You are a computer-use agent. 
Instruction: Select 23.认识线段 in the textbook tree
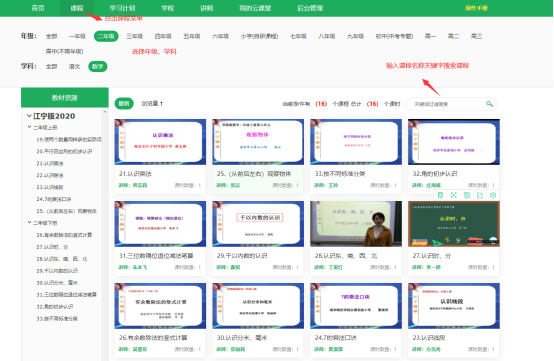(x=50, y=187)
